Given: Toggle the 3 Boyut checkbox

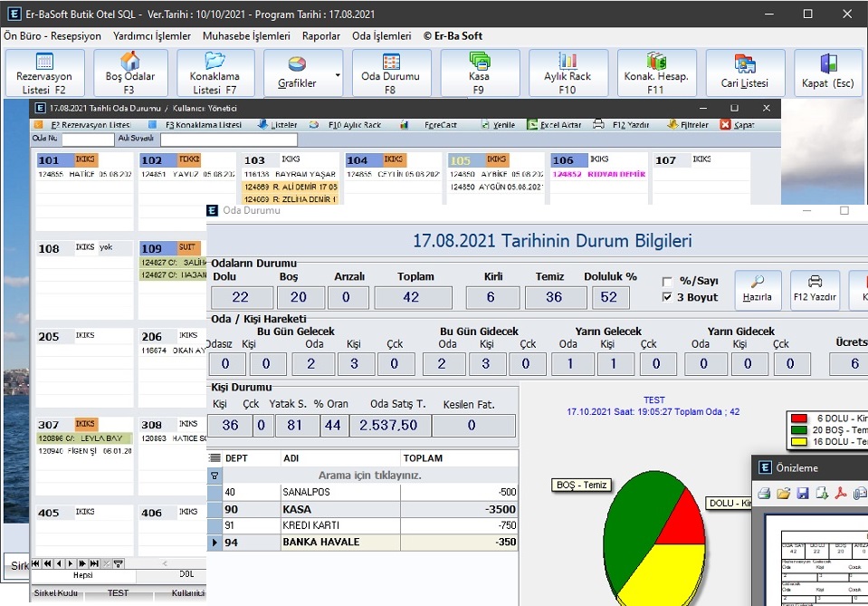Looking at the screenshot, I should click(x=667, y=297).
